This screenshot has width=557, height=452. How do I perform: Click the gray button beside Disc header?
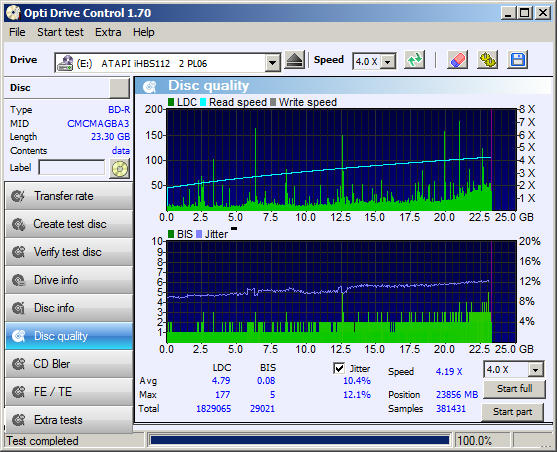point(119,88)
